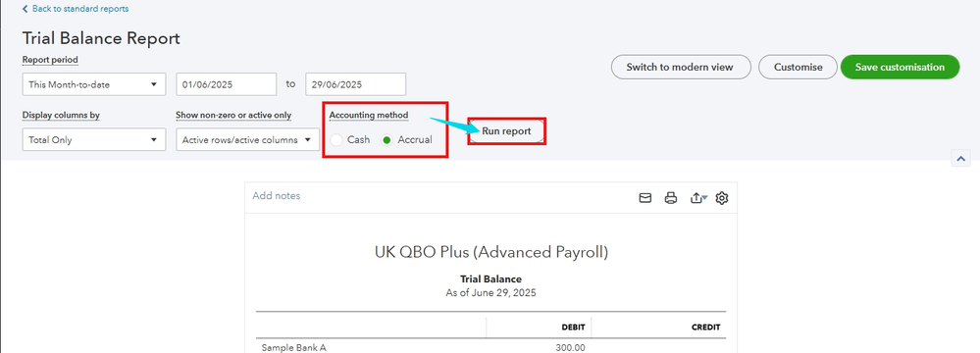980x353 pixels.
Task: Select the Accrual accounting method
Action: click(387, 140)
